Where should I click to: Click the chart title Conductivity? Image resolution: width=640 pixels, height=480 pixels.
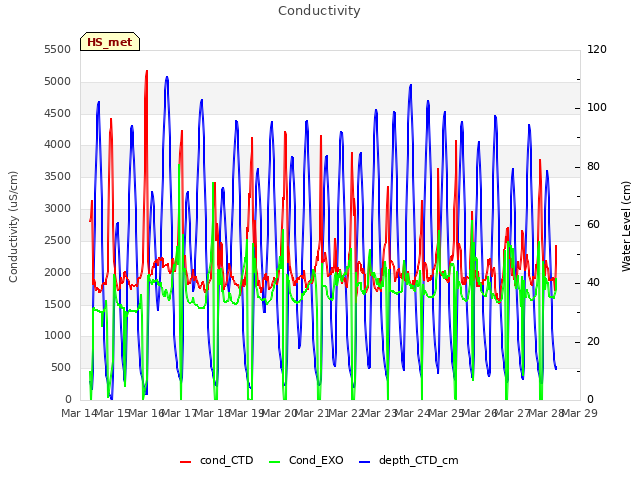tap(319, 11)
